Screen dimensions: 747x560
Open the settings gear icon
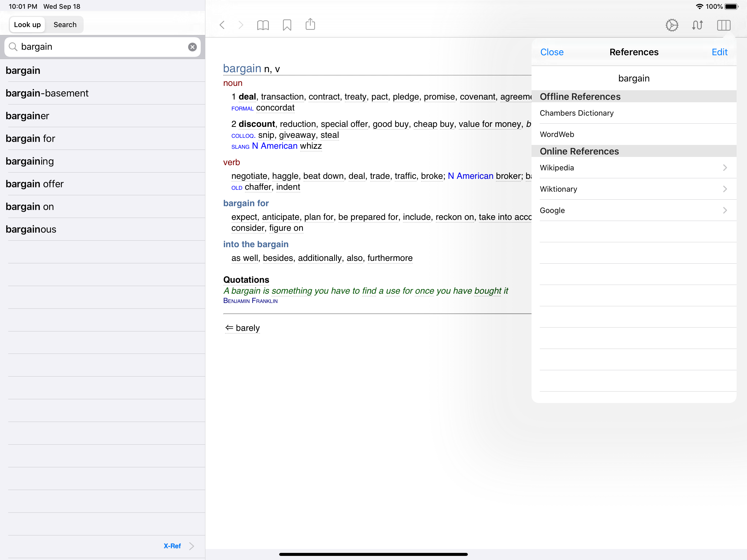coord(672,25)
